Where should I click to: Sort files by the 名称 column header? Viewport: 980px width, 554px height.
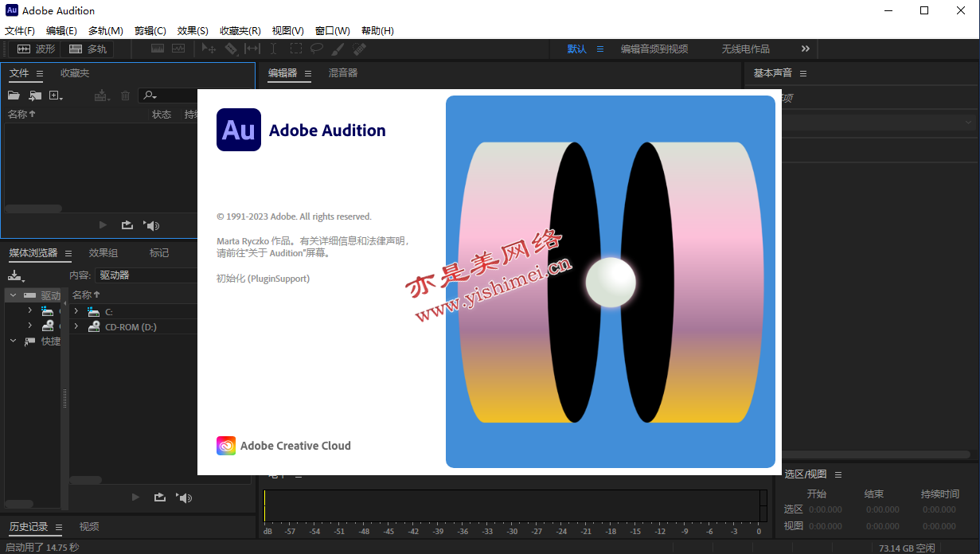click(x=21, y=115)
